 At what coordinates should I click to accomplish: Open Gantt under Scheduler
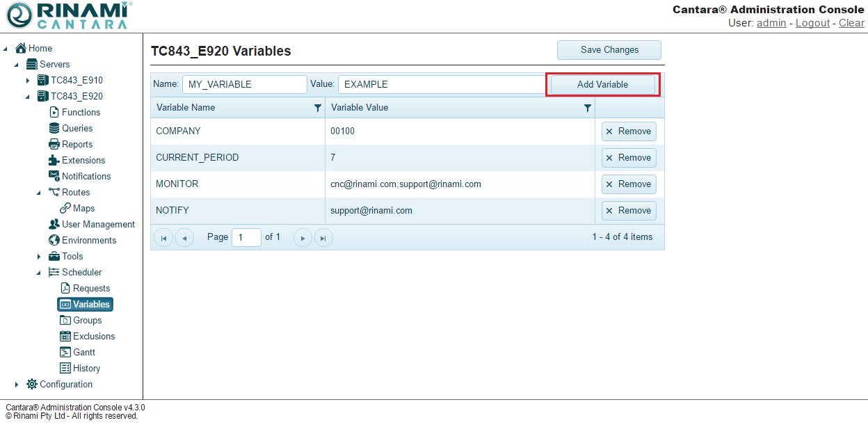[x=83, y=352]
